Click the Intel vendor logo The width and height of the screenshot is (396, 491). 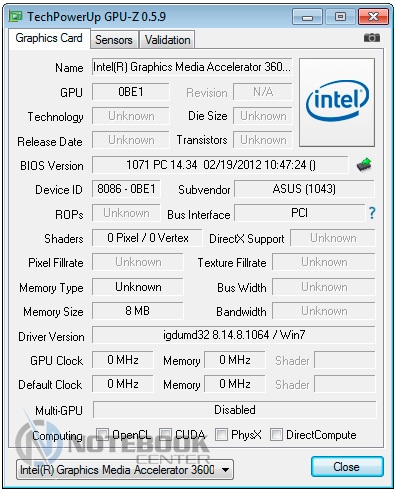[x=337, y=102]
